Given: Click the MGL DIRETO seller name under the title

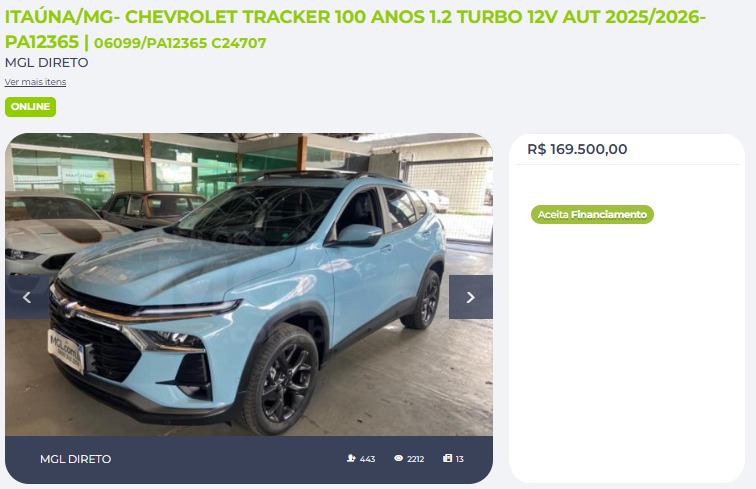Looking at the screenshot, I should click(46, 63).
